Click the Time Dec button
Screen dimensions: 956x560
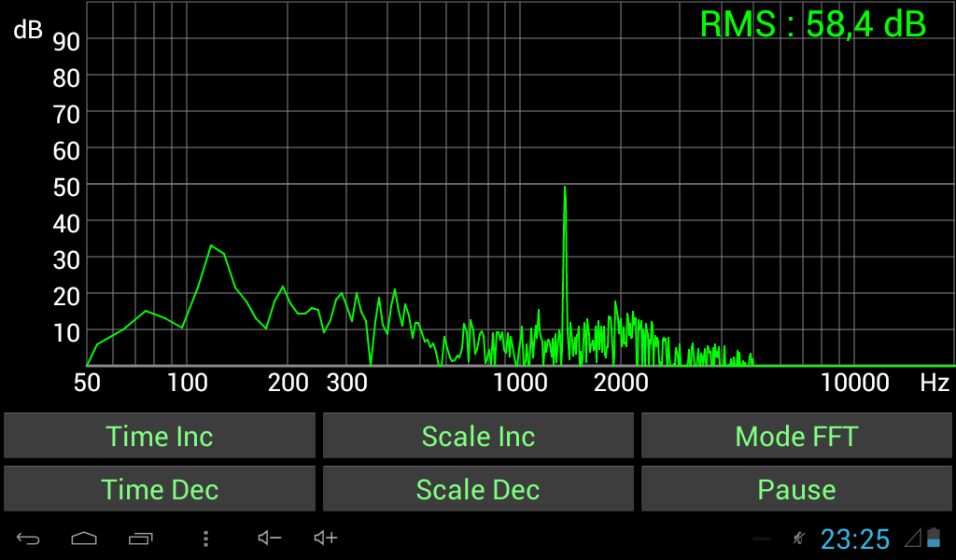[x=160, y=489]
